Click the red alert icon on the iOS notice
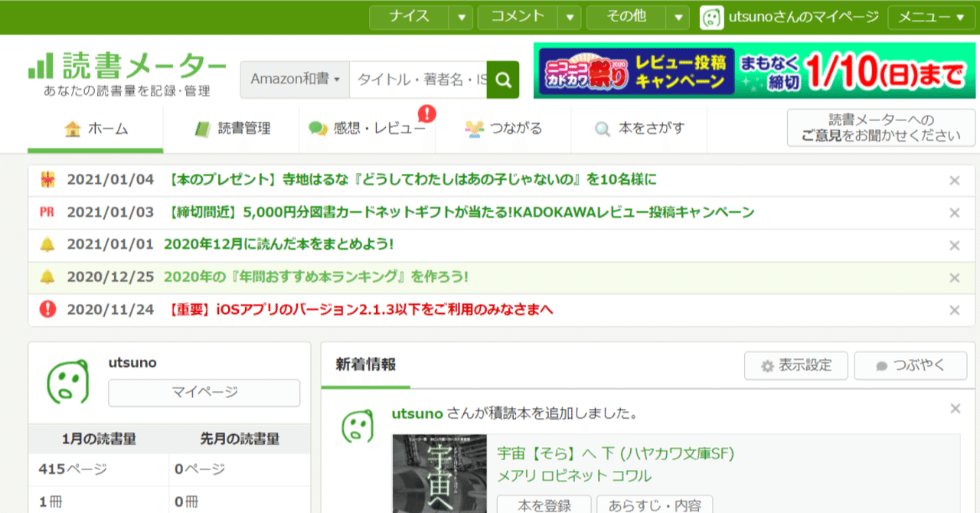 coord(47,309)
